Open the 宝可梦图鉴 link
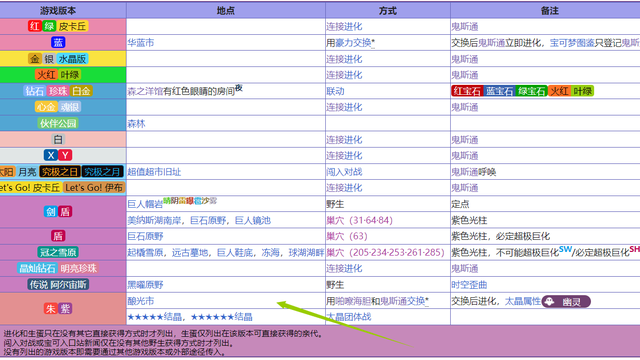This screenshot has height=360, width=640. point(572,43)
